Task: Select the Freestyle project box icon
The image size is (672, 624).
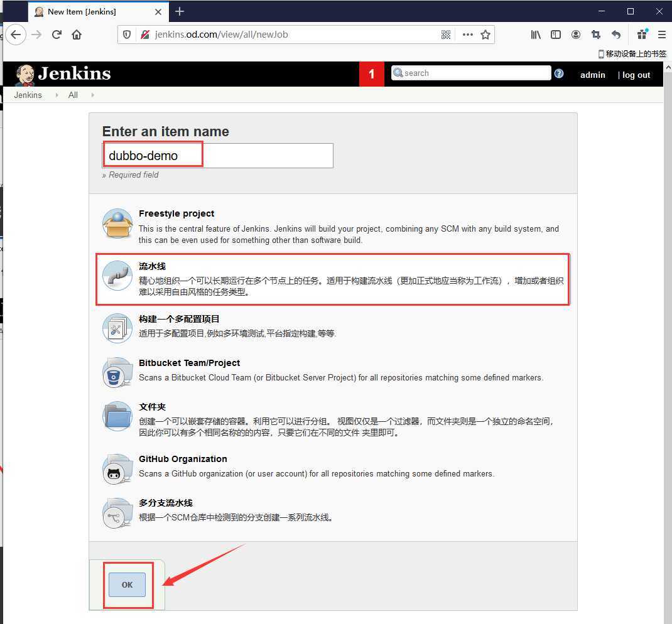Action: tap(117, 223)
